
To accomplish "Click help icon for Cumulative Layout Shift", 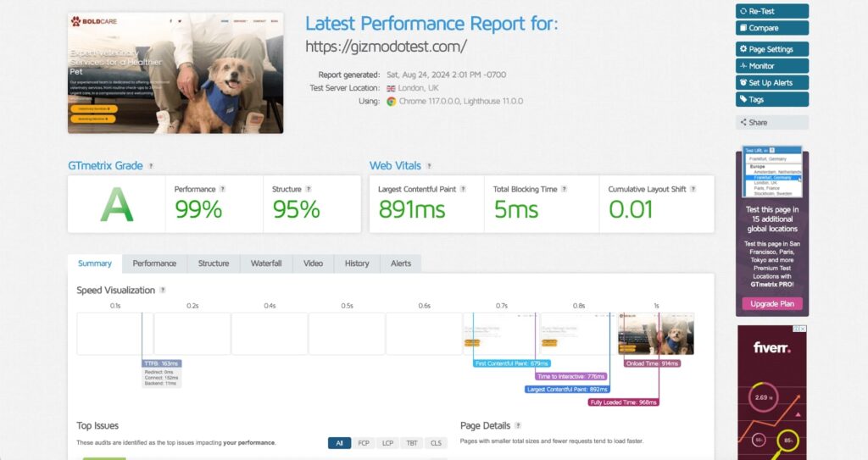I will 693,189.
